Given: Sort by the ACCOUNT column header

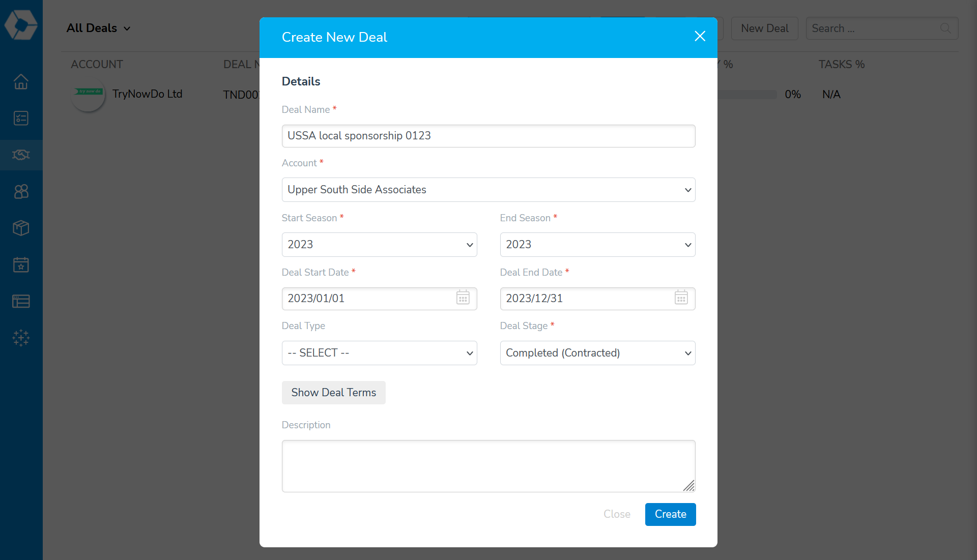Looking at the screenshot, I should click(x=97, y=65).
